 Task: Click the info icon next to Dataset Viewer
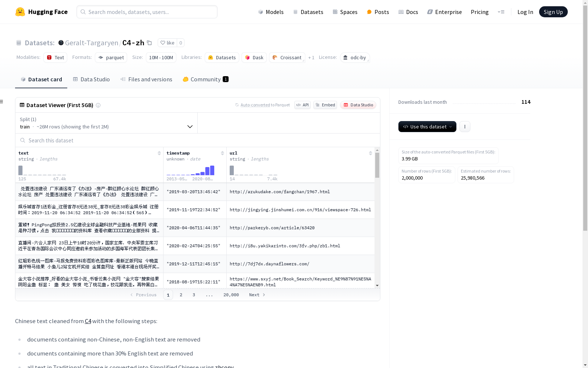coord(98,105)
